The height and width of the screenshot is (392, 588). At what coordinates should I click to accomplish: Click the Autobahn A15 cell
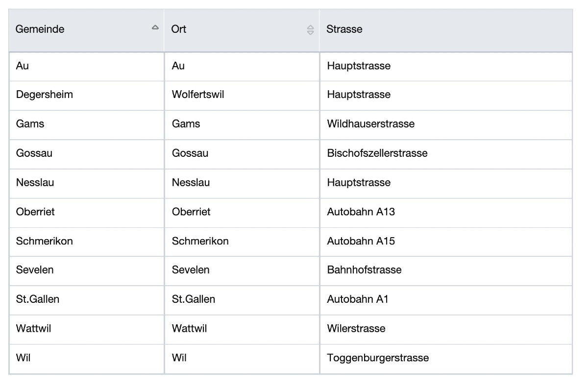coord(361,241)
